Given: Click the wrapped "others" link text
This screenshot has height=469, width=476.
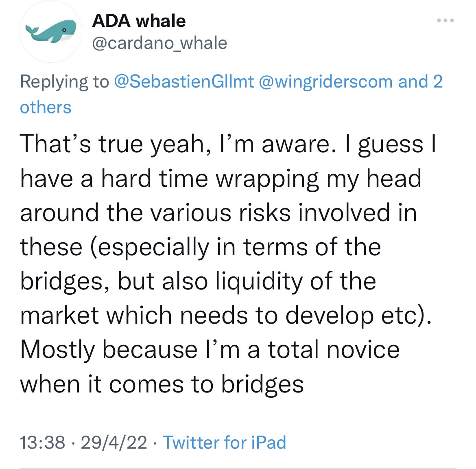Looking at the screenshot, I should point(46,107).
